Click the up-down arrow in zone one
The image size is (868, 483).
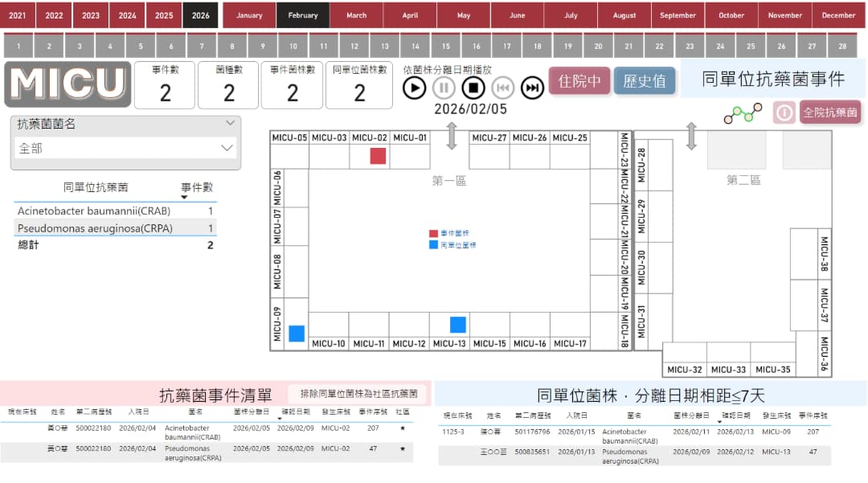click(x=452, y=136)
